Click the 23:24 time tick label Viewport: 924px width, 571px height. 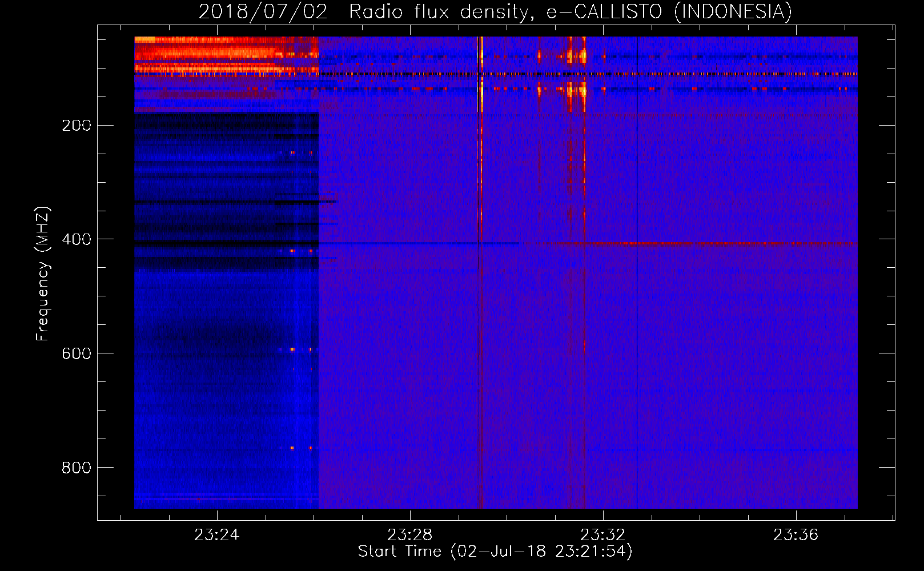pos(216,535)
